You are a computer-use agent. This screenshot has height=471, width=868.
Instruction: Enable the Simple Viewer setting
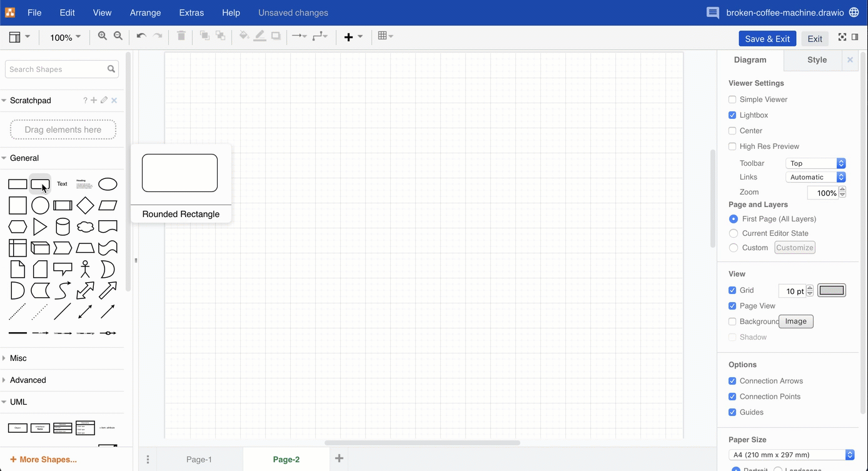pyautogui.click(x=732, y=99)
